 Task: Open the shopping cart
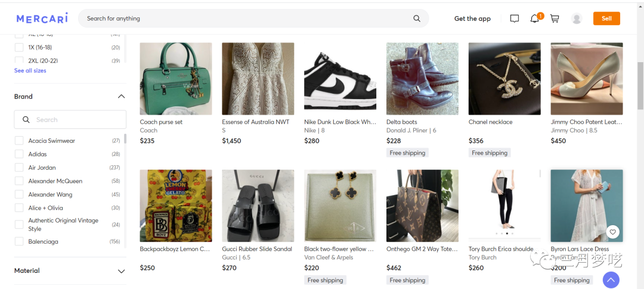[x=555, y=19]
